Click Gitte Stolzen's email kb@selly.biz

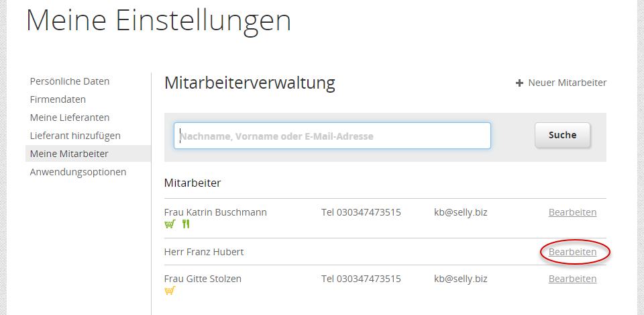(x=460, y=279)
